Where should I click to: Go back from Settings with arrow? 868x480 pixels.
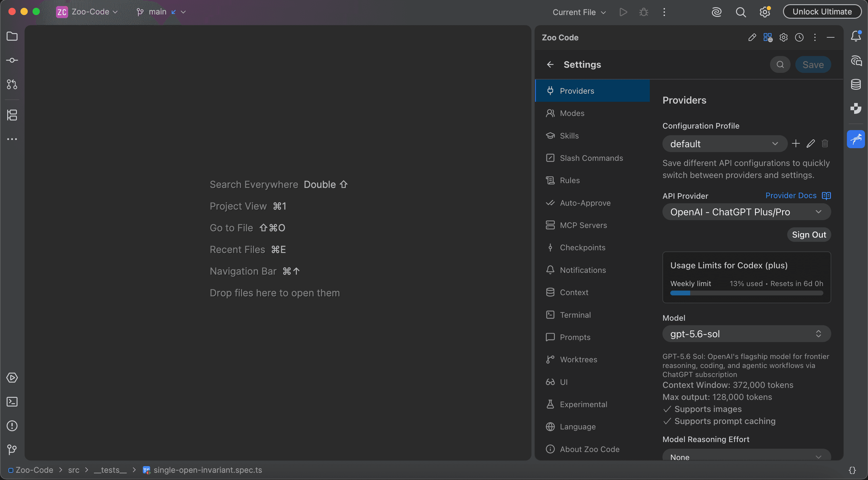pyautogui.click(x=550, y=65)
